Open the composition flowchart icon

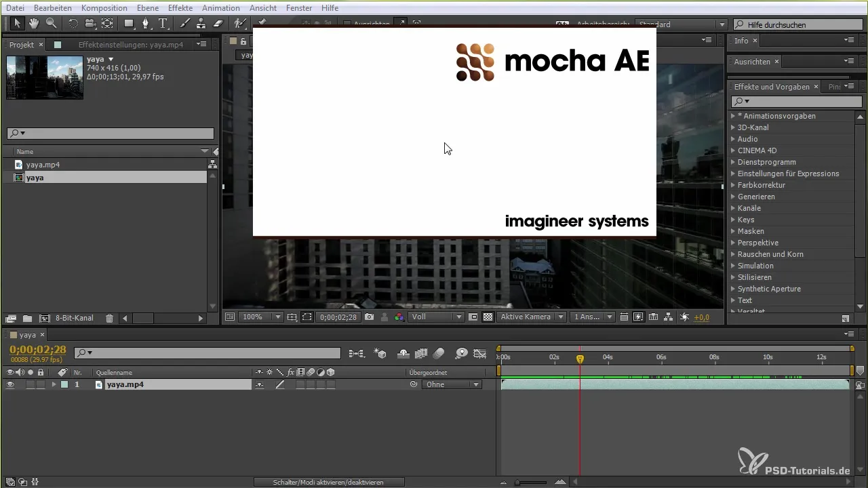[x=669, y=317]
